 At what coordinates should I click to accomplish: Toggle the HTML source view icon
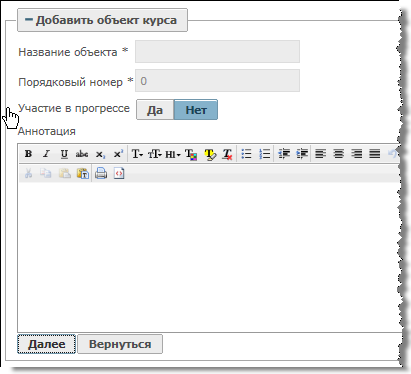point(119,173)
